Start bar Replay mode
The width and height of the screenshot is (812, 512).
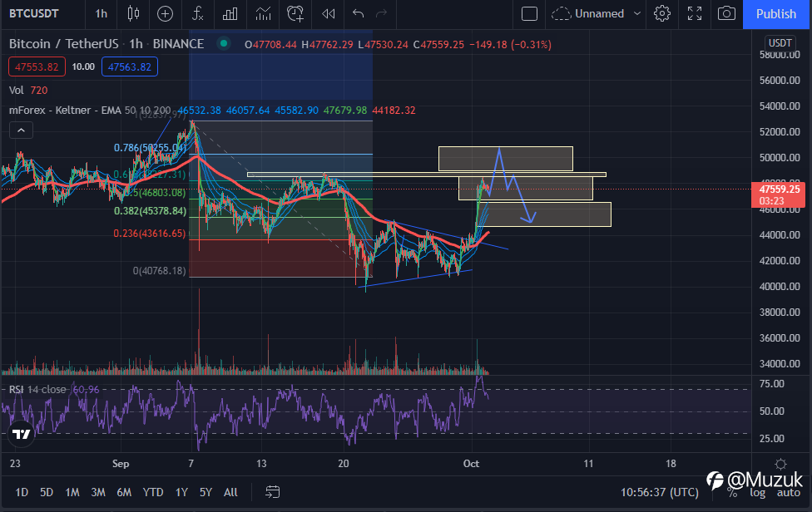329,14
